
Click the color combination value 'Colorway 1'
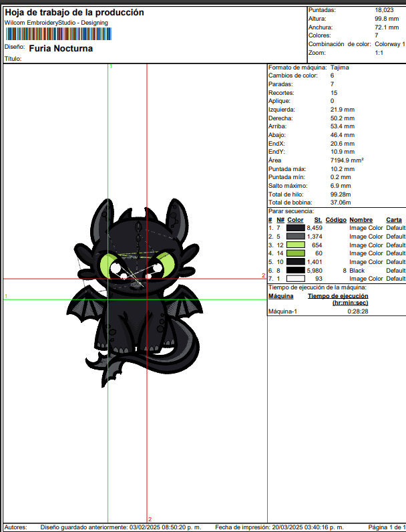pos(390,44)
